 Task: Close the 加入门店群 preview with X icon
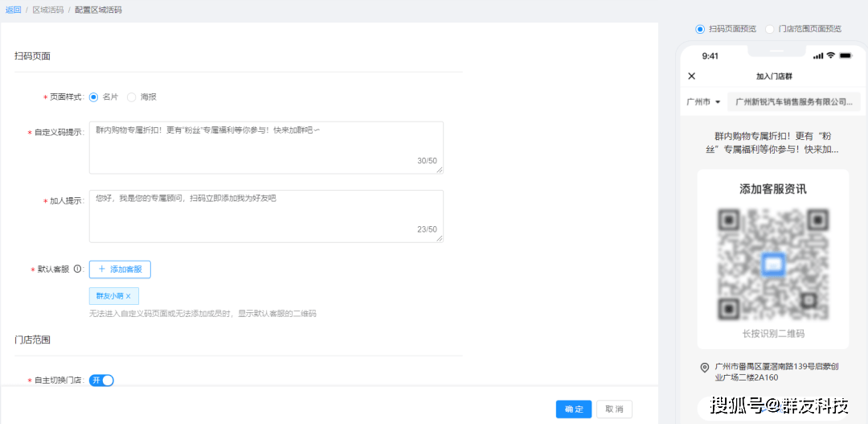pyautogui.click(x=692, y=76)
